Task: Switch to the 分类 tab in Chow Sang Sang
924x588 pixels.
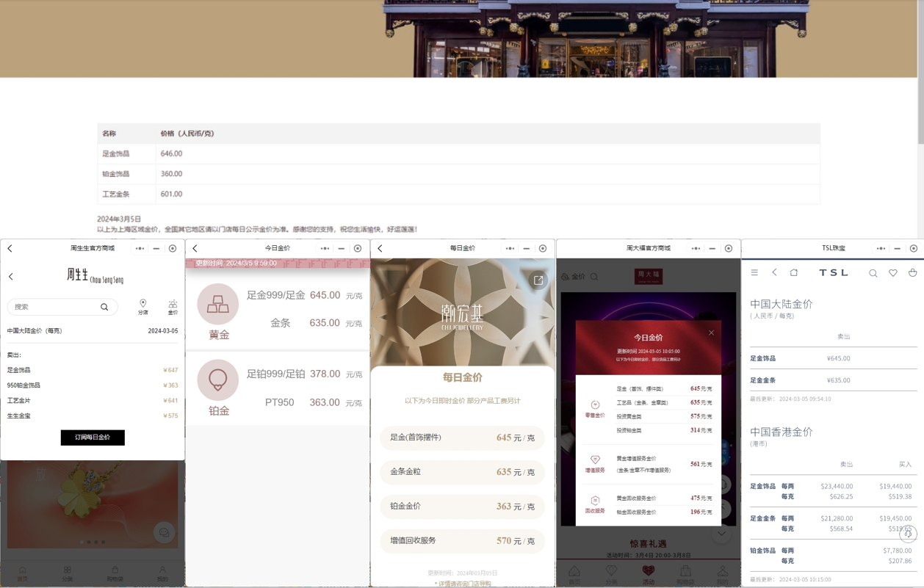Action: (68, 573)
